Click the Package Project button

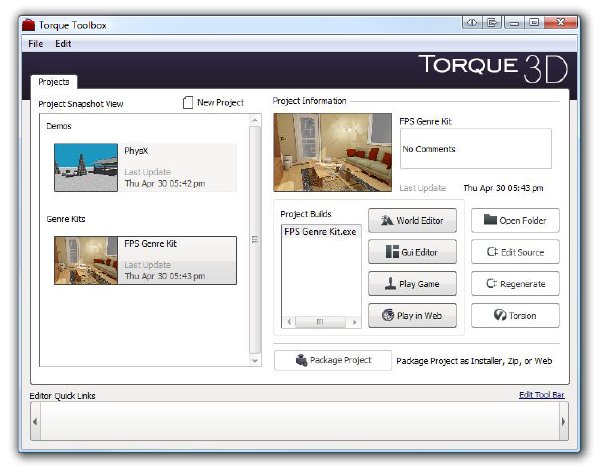(x=333, y=360)
